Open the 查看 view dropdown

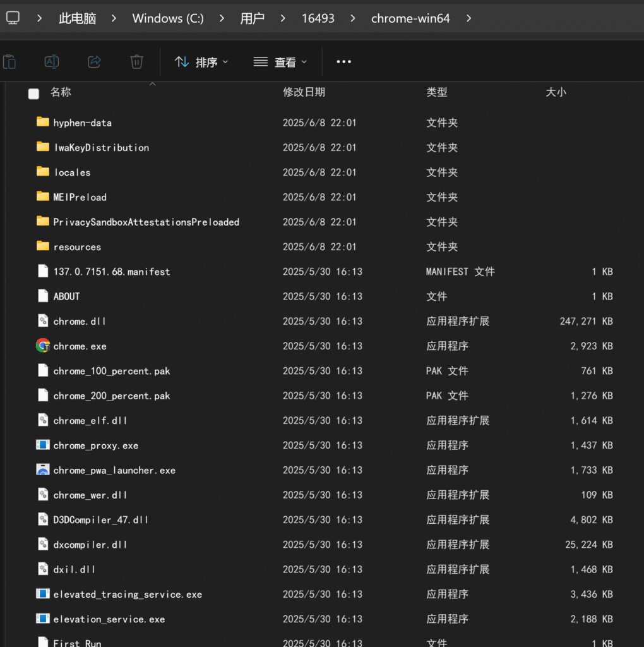(x=280, y=62)
